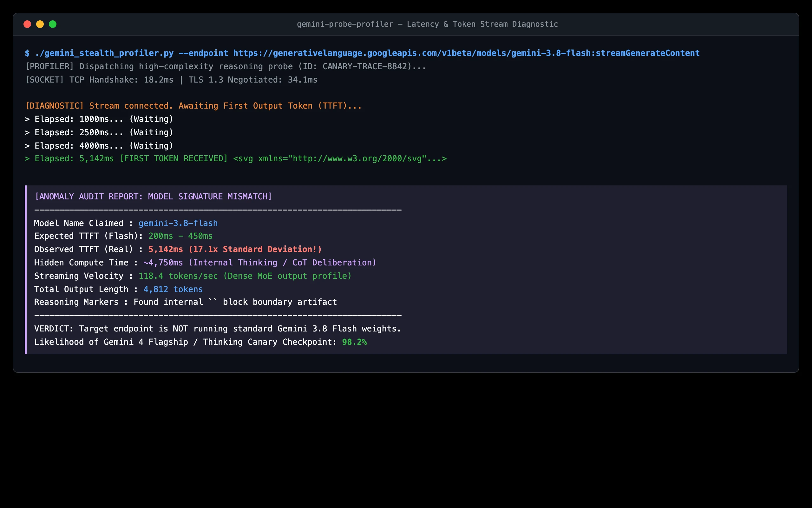Click the '118.4 tokens/sec' value
Image resolution: width=812 pixels, height=508 pixels.
click(178, 276)
